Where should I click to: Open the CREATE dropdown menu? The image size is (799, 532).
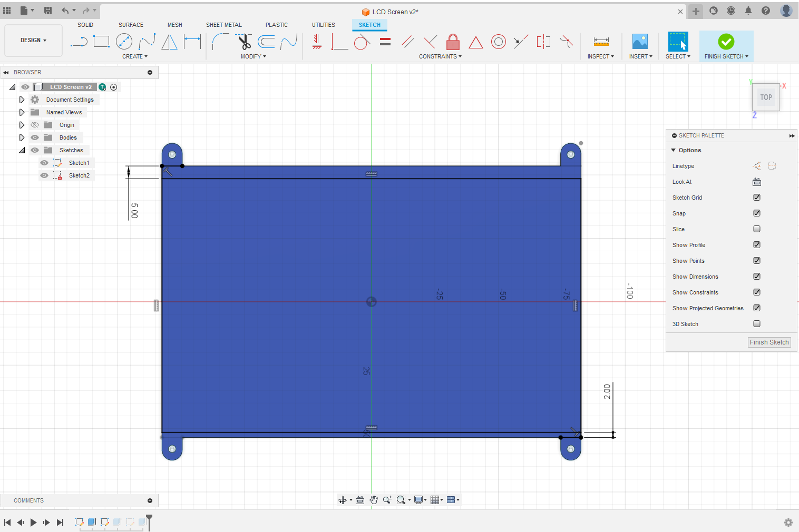(x=135, y=56)
